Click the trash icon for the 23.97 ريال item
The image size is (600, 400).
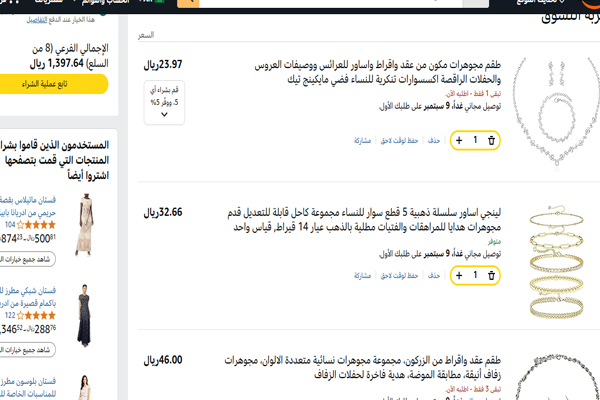click(491, 140)
